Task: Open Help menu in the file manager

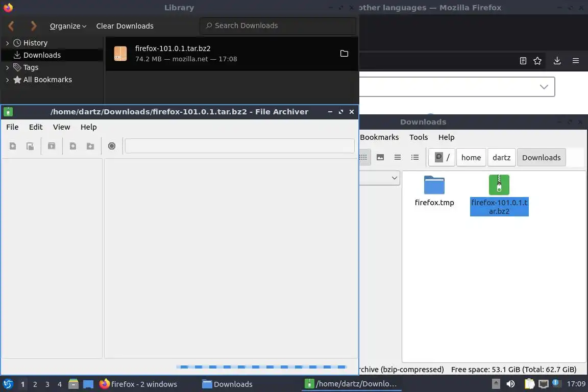Action: (x=446, y=137)
